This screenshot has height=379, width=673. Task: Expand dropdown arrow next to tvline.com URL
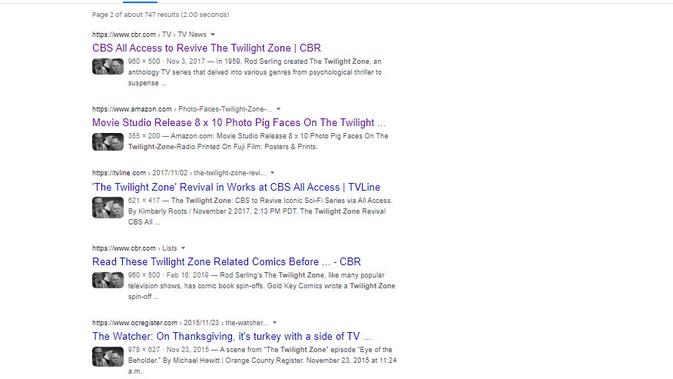272,173
